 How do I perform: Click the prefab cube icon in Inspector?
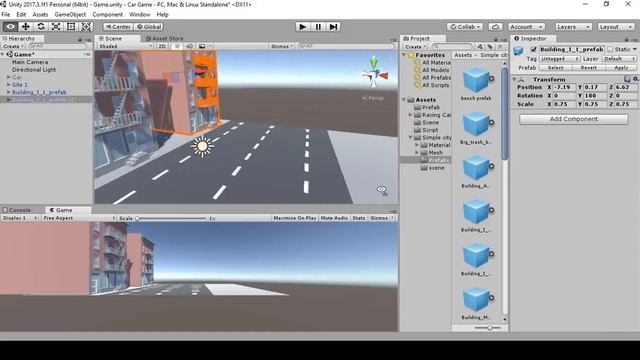(518, 50)
